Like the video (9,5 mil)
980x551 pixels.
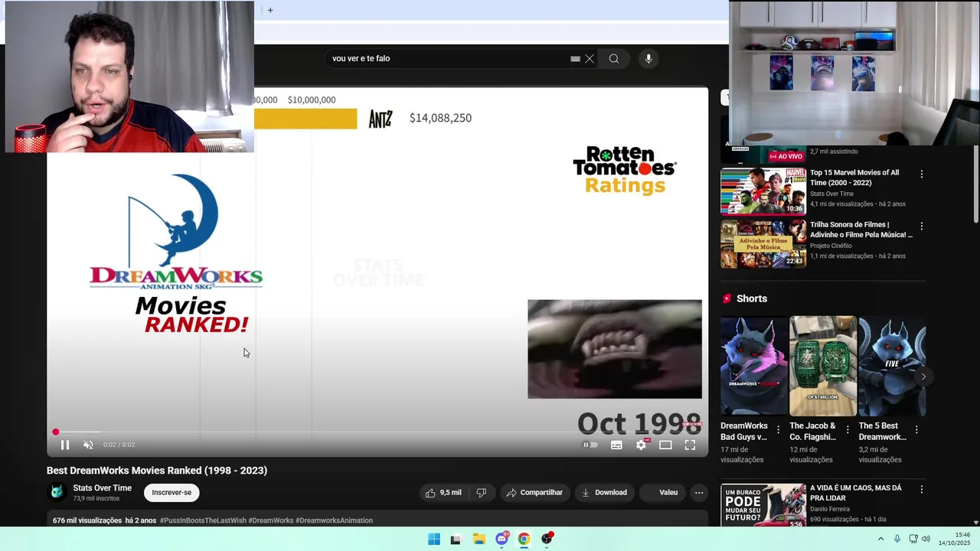pyautogui.click(x=443, y=493)
